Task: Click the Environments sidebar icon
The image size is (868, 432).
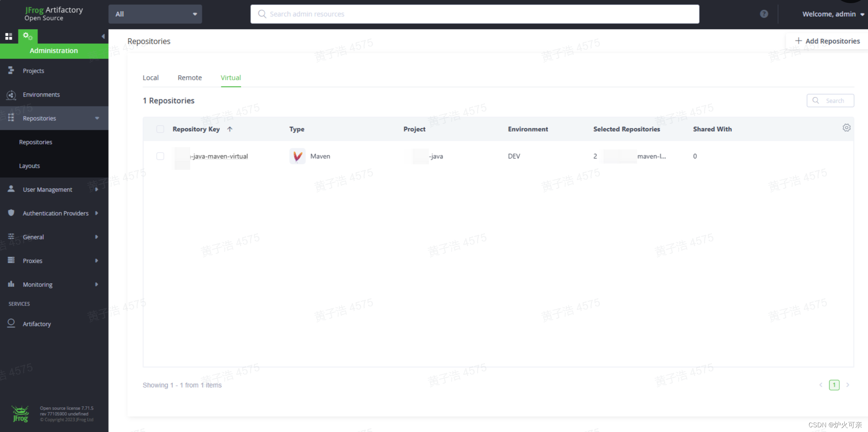Action: pyautogui.click(x=11, y=95)
